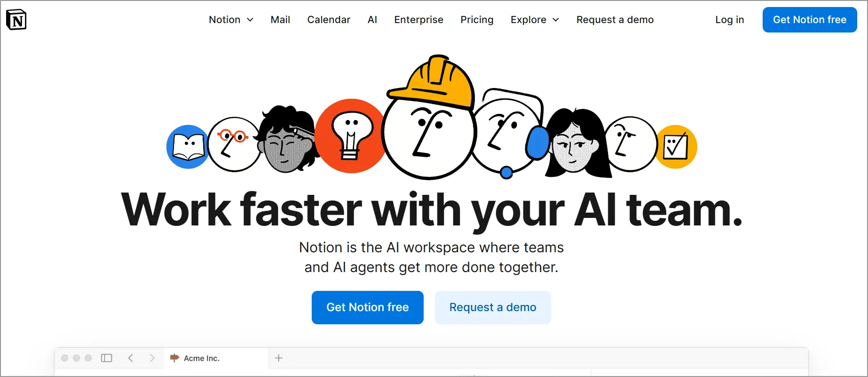
Task: Open the Calendar nav item
Action: [329, 20]
